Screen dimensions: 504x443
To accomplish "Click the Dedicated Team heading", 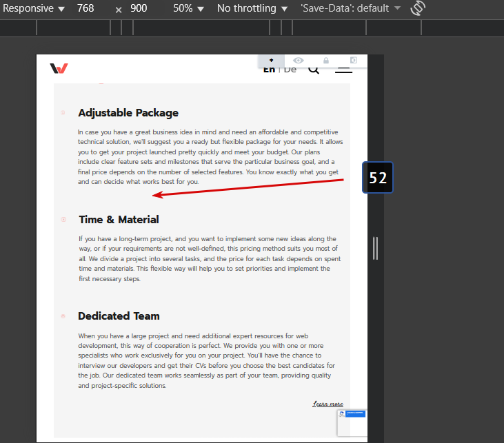I will coord(119,316).
